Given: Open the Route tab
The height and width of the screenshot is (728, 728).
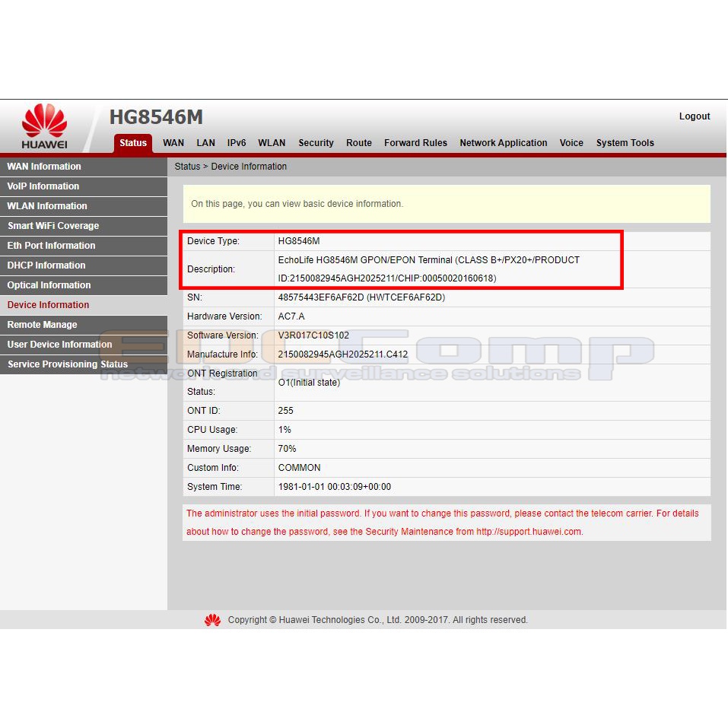Looking at the screenshot, I should (359, 143).
